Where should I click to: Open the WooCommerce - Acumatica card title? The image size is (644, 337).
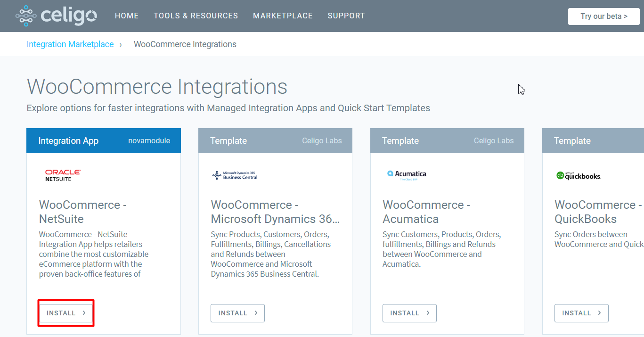[x=426, y=212]
